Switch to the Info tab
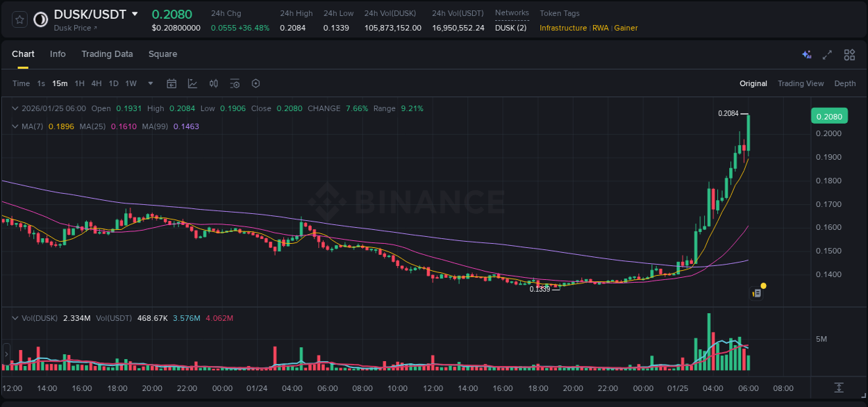The width and height of the screenshot is (868, 407). coord(58,54)
